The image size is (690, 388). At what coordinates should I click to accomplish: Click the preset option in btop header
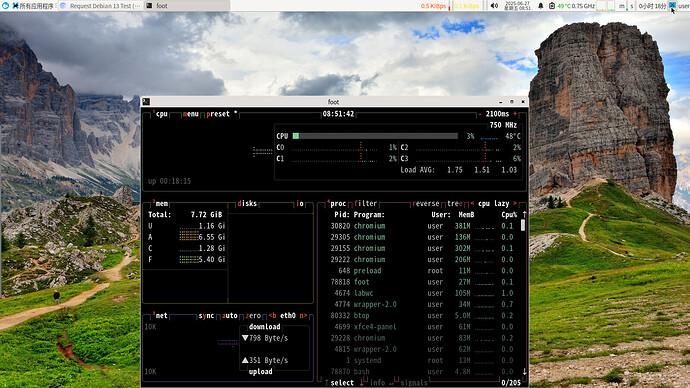218,114
